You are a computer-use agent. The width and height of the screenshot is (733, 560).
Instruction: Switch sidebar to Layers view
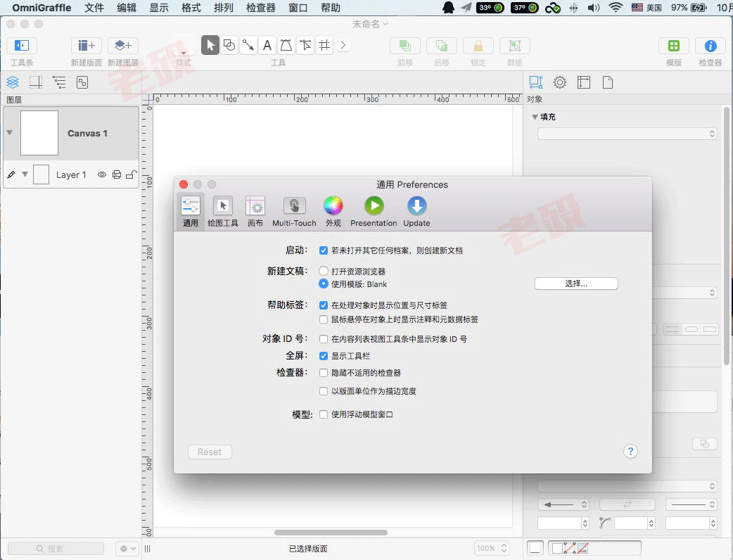pyautogui.click(x=13, y=82)
